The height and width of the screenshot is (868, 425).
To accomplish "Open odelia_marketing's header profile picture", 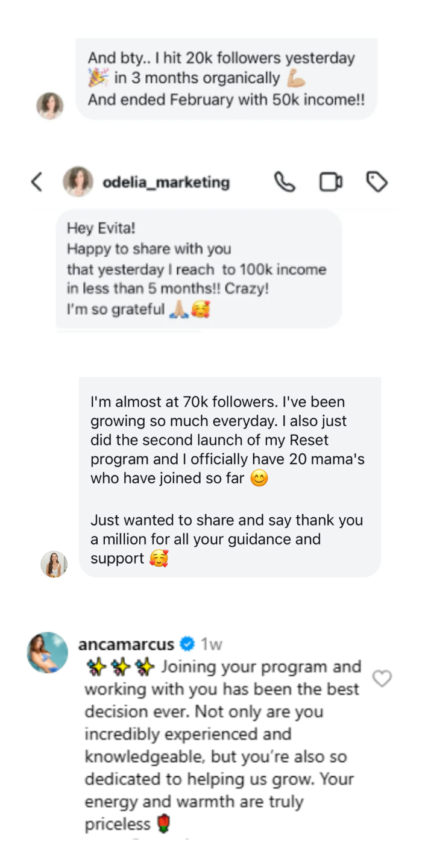I will (78, 182).
